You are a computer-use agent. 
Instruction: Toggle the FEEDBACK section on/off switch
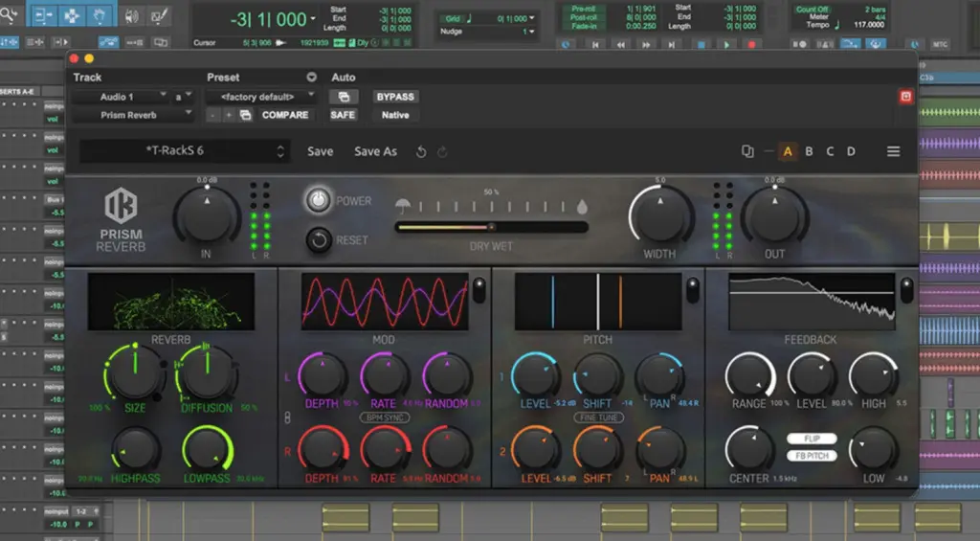pyautogui.click(x=906, y=288)
